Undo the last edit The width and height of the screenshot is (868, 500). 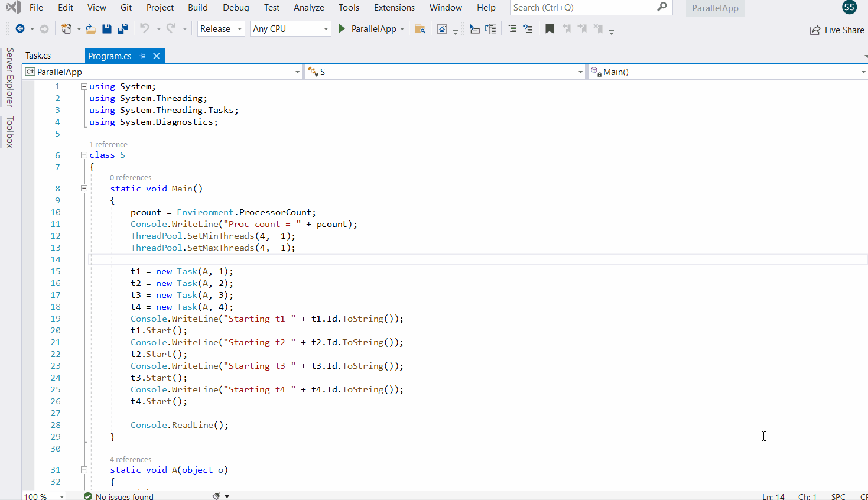(144, 28)
